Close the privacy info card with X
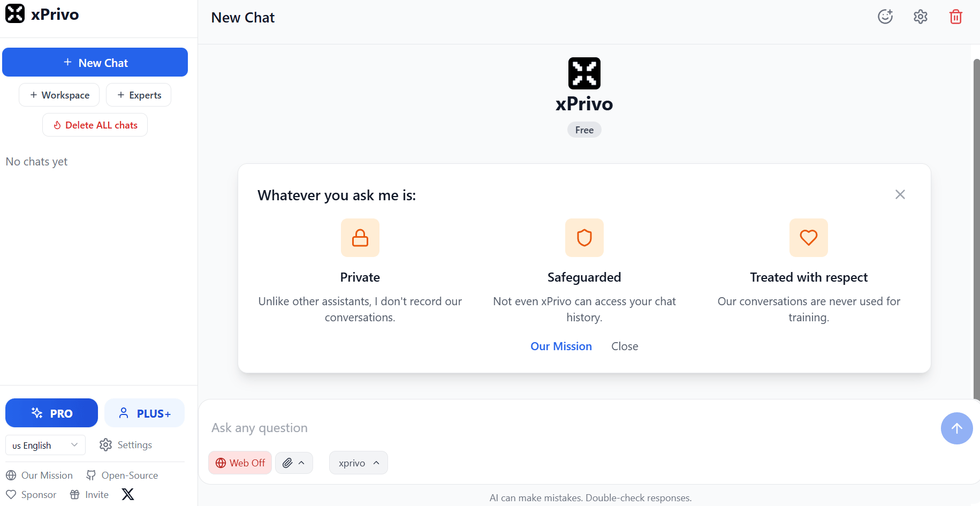The height and width of the screenshot is (506, 980). tap(900, 194)
